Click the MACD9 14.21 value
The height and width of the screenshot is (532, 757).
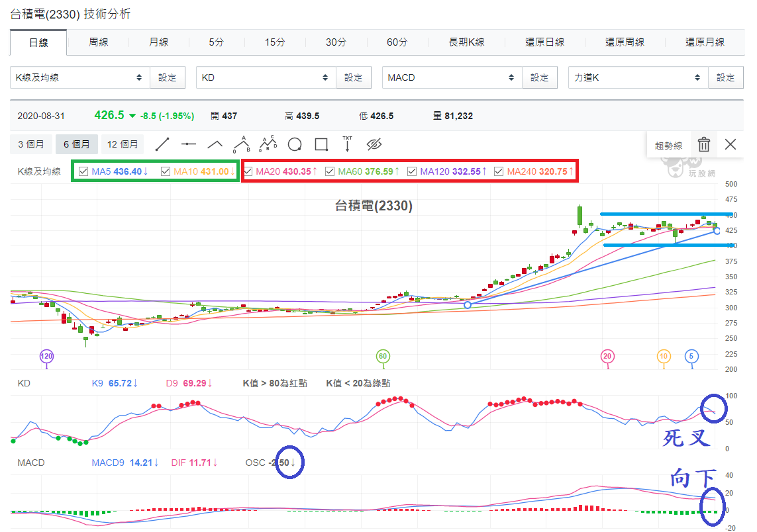pyautogui.click(x=125, y=463)
